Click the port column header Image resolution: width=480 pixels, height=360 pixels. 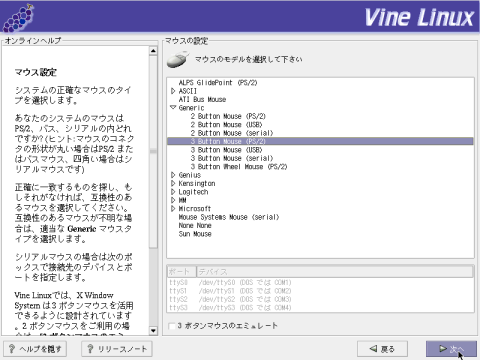pyautogui.click(x=182, y=272)
